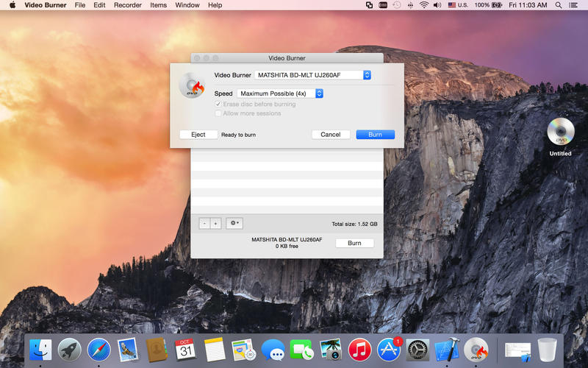The width and height of the screenshot is (588, 368).
Task: Open the Items menu
Action: (x=158, y=5)
